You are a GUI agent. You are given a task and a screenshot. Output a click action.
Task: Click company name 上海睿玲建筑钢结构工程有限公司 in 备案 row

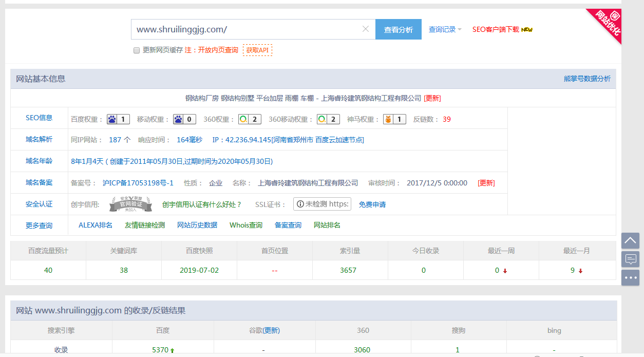point(308,183)
